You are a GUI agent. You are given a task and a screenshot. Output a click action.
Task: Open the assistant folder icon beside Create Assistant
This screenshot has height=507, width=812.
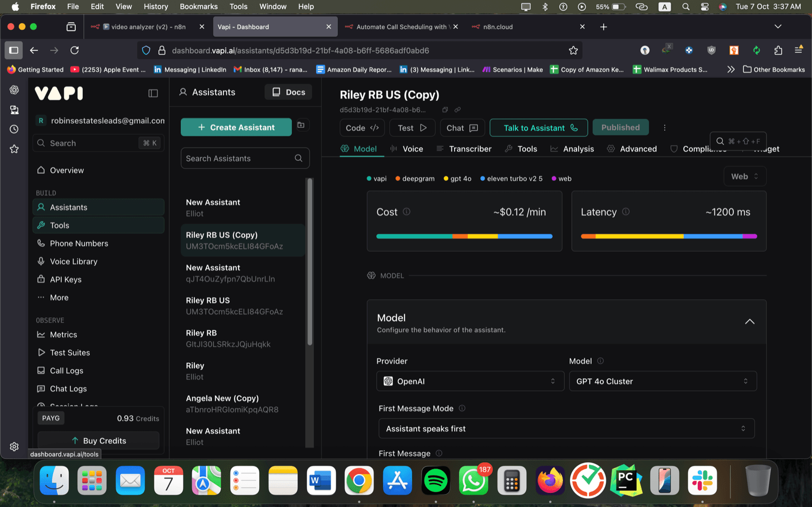click(x=301, y=125)
